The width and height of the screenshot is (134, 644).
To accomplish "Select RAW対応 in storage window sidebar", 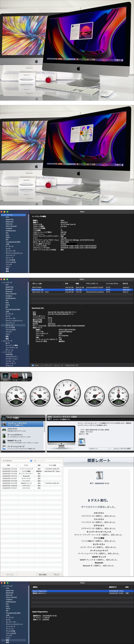I will [x=9, y=354].
